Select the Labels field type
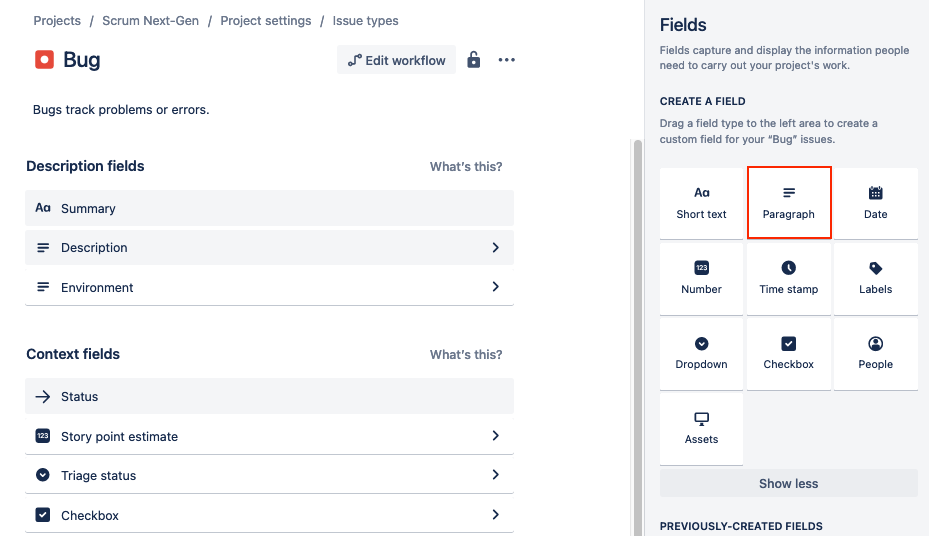Image resolution: width=929 pixels, height=536 pixels. (x=875, y=278)
